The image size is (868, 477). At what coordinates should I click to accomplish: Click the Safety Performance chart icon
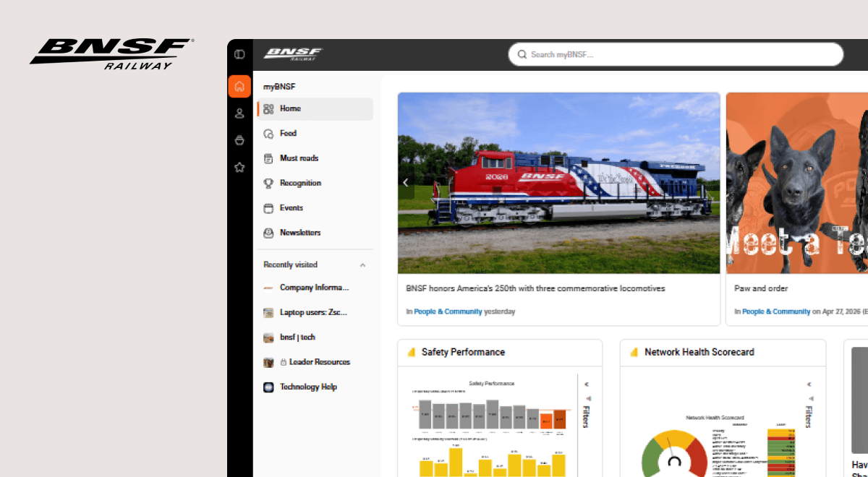pyautogui.click(x=412, y=353)
